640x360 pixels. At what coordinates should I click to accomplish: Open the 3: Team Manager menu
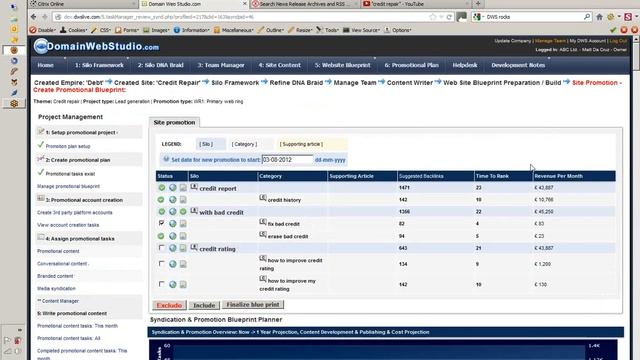(221, 65)
